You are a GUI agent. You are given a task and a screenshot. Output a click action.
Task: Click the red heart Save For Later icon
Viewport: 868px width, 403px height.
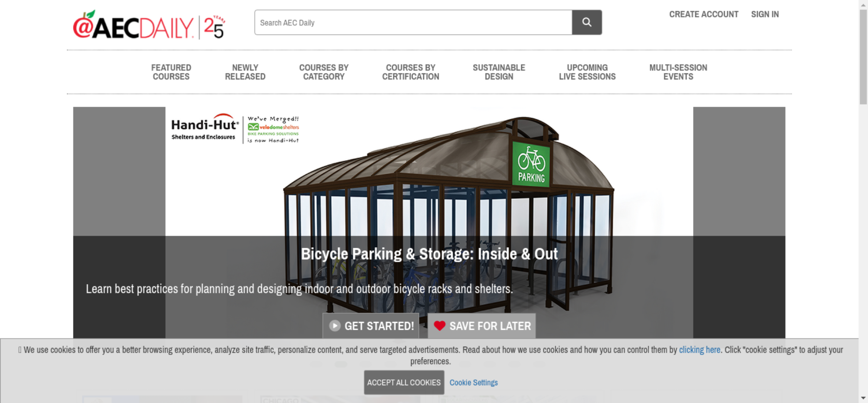click(439, 326)
